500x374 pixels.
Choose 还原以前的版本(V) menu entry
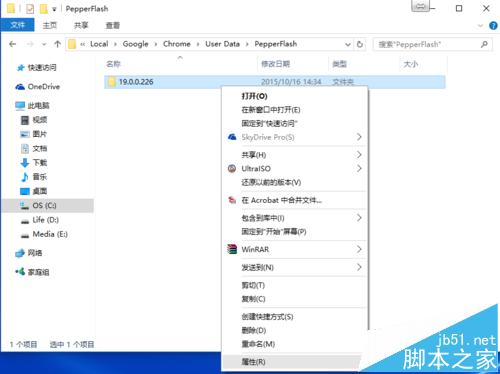point(295,183)
